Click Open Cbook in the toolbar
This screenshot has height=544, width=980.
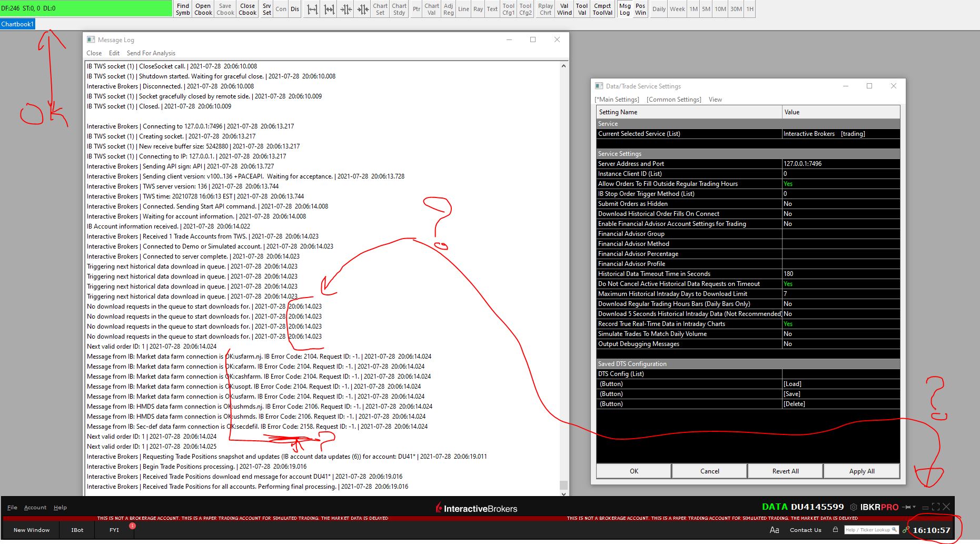point(203,9)
